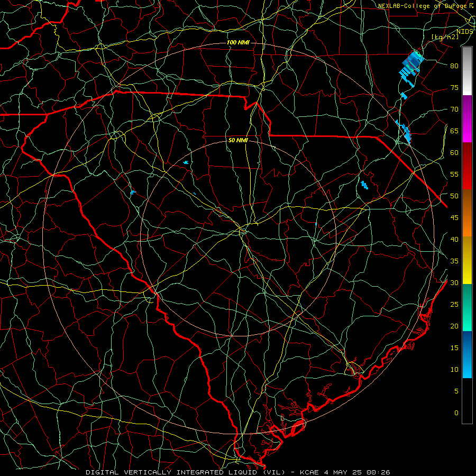Select the white-gray segment of the color scale
The height and width of the screenshot is (476, 476).
pyautogui.click(x=467, y=71)
